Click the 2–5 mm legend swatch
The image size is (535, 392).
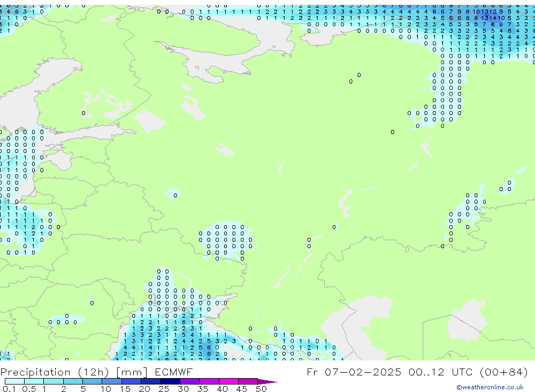[73, 381]
